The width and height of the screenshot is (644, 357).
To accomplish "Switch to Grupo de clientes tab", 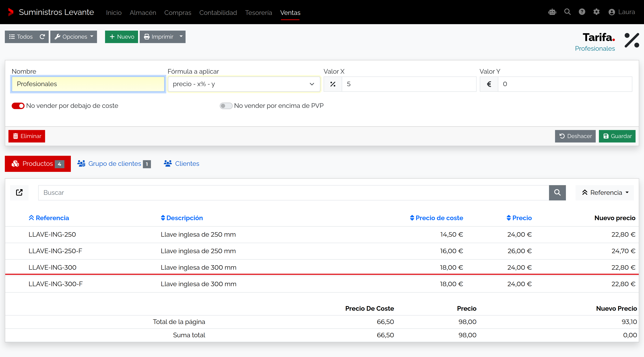I will tap(114, 164).
